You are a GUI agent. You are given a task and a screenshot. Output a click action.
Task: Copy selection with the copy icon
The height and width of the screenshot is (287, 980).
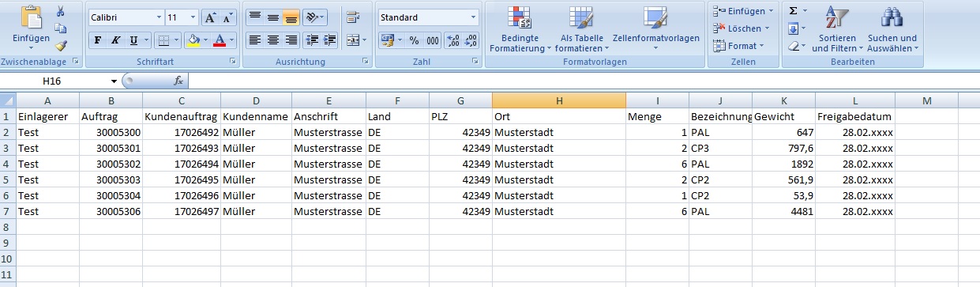point(62,28)
